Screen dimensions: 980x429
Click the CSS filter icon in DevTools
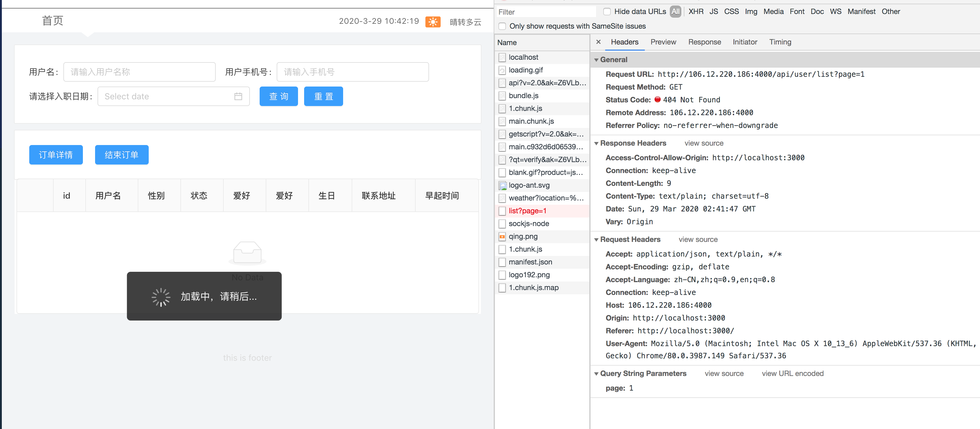pyautogui.click(x=731, y=12)
